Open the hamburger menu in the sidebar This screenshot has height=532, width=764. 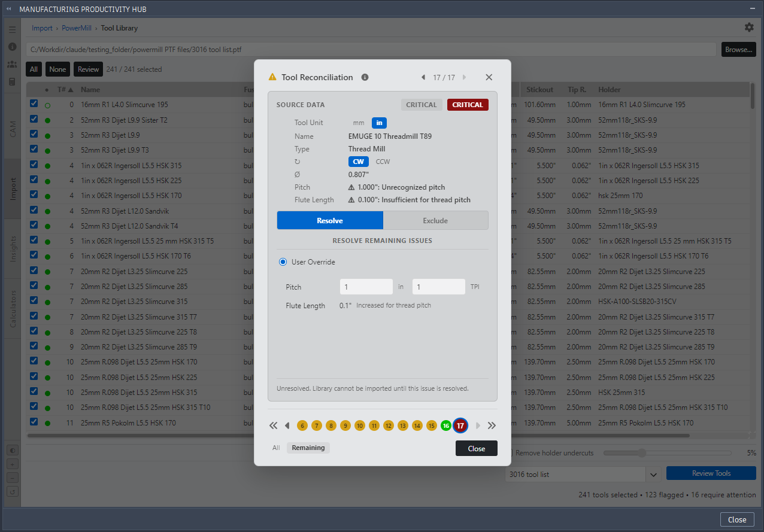12,29
